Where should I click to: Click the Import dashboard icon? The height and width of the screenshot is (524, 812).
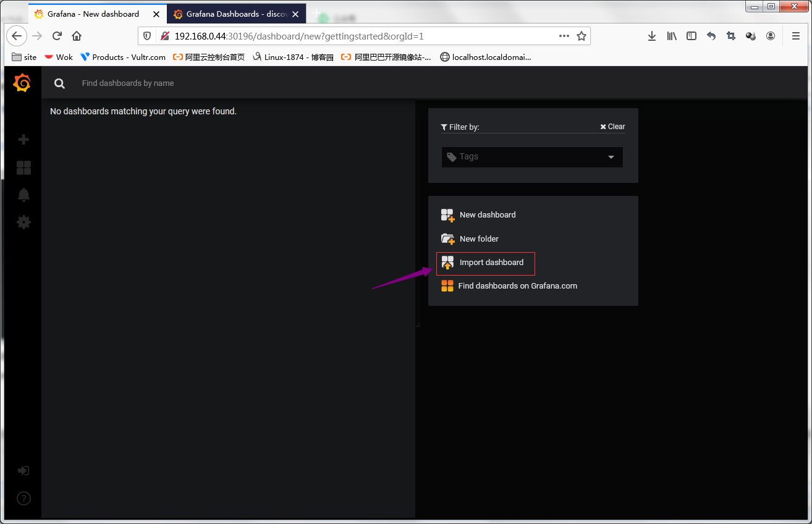click(x=447, y=263)
